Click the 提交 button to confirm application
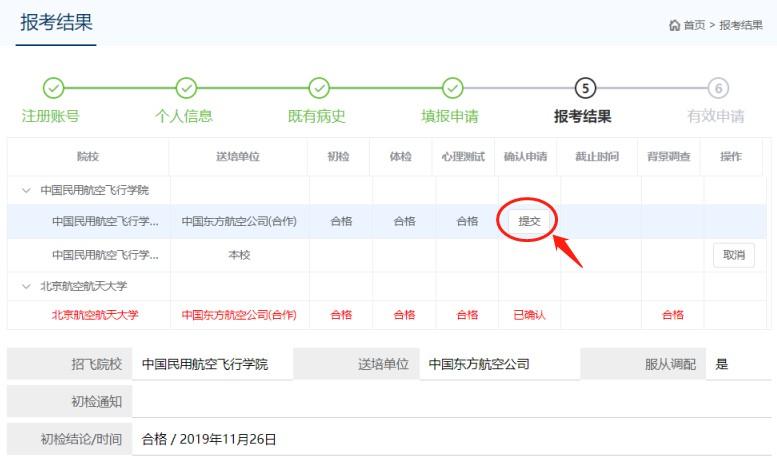This screenshot has width=777, height=457. pos(529,221)
